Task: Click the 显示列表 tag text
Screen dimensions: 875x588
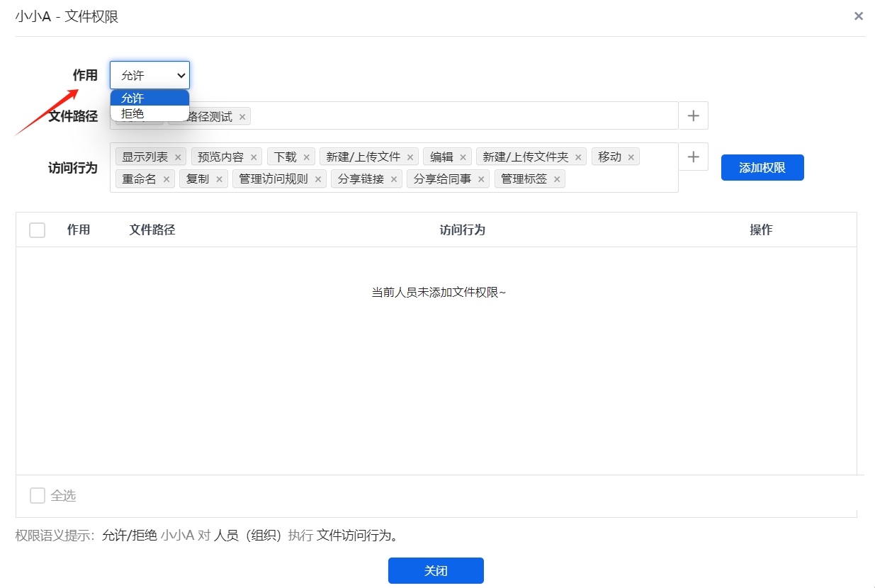Action: click(145, 157)
